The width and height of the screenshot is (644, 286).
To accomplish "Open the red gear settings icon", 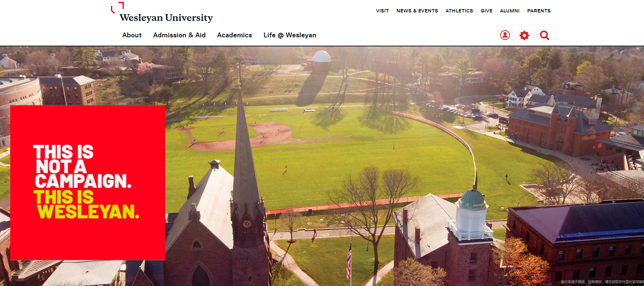I will pos(524,35).
